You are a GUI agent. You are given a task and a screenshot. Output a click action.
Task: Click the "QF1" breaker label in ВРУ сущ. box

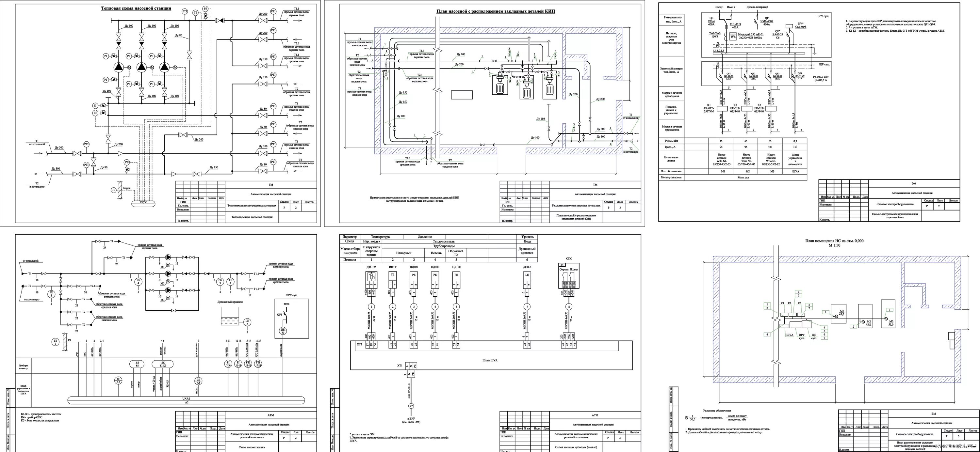coord(280,314)
